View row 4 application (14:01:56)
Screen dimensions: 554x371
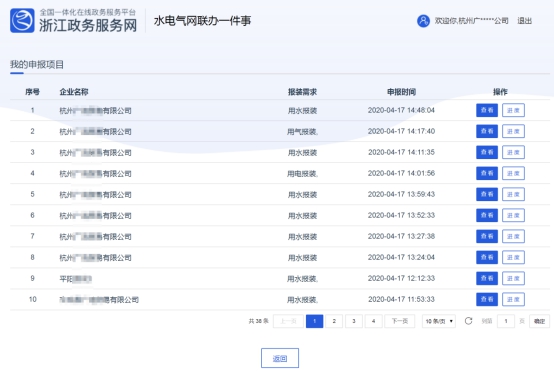(x=487, y=173)
